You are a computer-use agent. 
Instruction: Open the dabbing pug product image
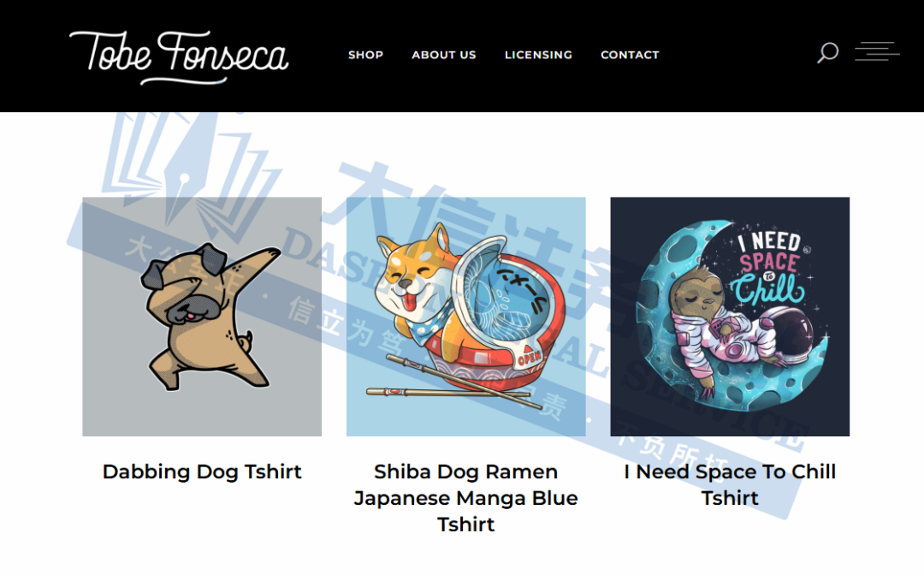tap(202, 317)
